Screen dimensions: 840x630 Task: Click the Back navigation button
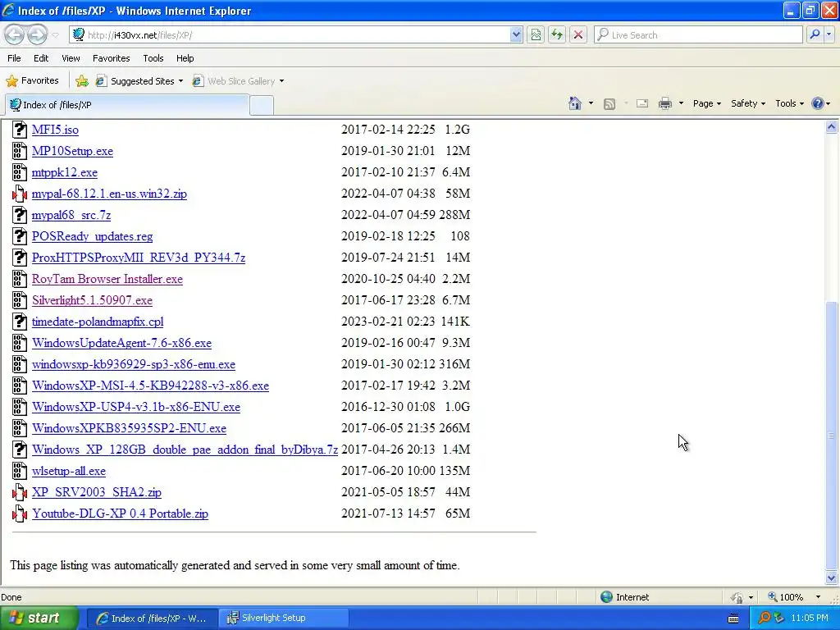pos(15,34)
